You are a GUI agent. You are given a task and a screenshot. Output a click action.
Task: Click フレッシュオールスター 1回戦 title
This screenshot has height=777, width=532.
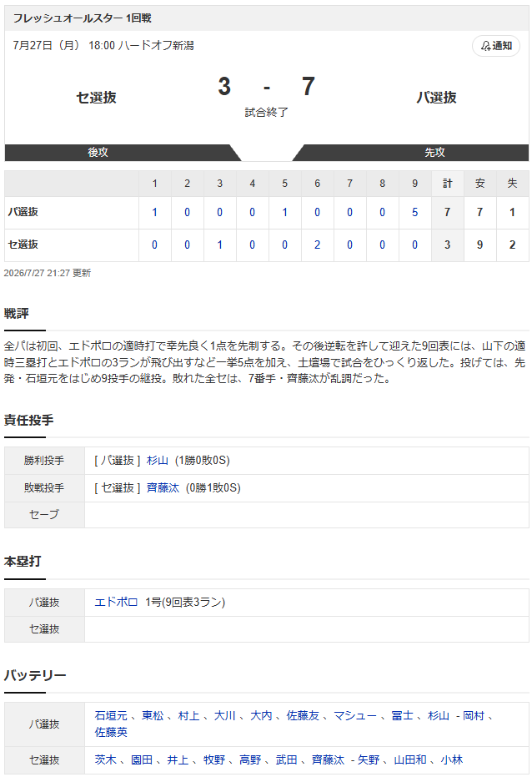point(83,18)
